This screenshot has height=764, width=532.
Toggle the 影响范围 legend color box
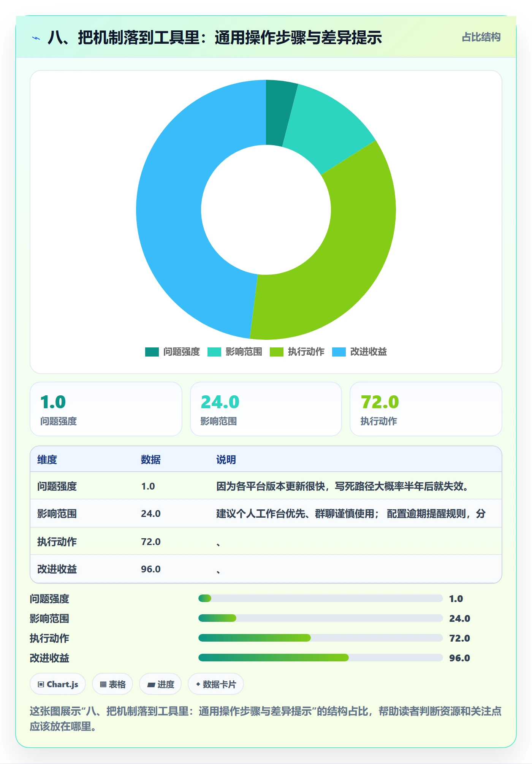coord(214,352)
